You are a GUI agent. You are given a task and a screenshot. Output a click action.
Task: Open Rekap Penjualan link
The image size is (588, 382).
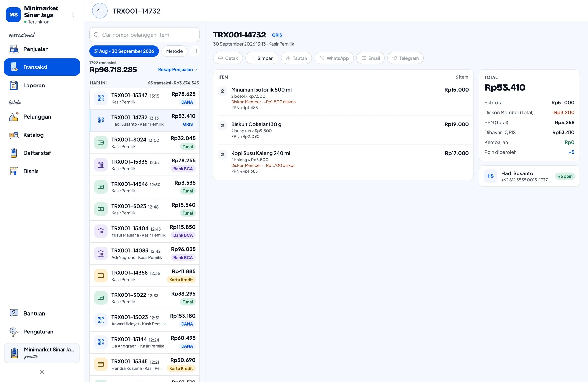pyautogui.click(x=177, y=69)
